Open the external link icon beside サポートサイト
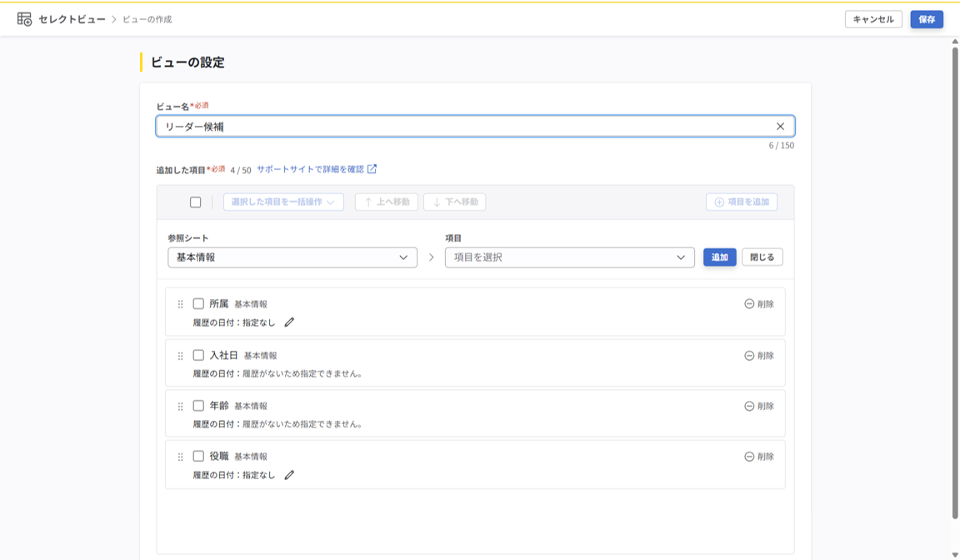 pos(372,169)
